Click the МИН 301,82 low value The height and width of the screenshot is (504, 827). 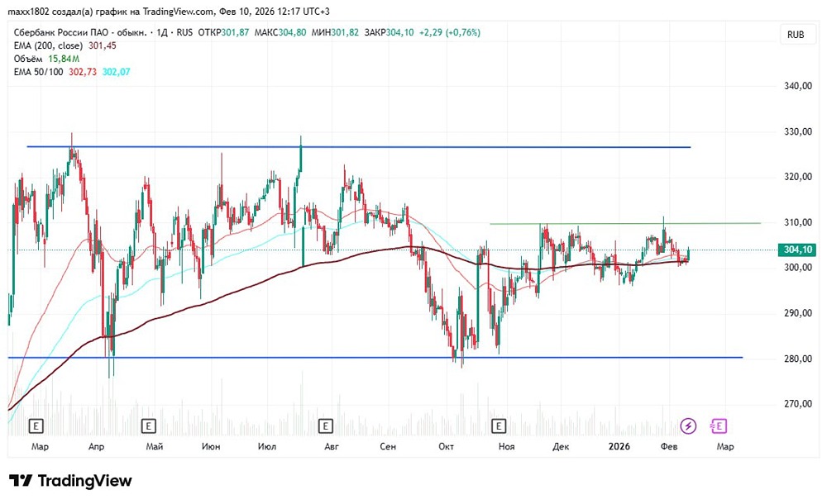coord(335,32)
